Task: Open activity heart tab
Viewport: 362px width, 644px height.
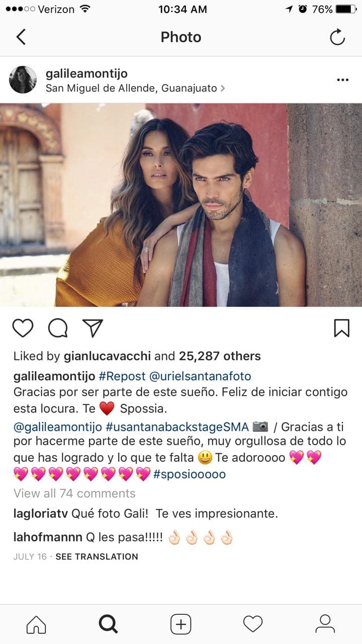Action: [253, 624]
